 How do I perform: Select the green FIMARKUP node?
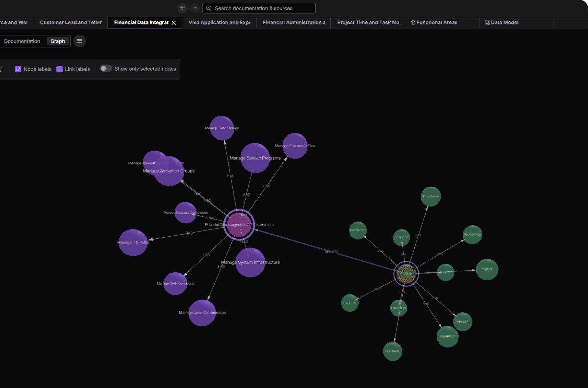(447, 336)
